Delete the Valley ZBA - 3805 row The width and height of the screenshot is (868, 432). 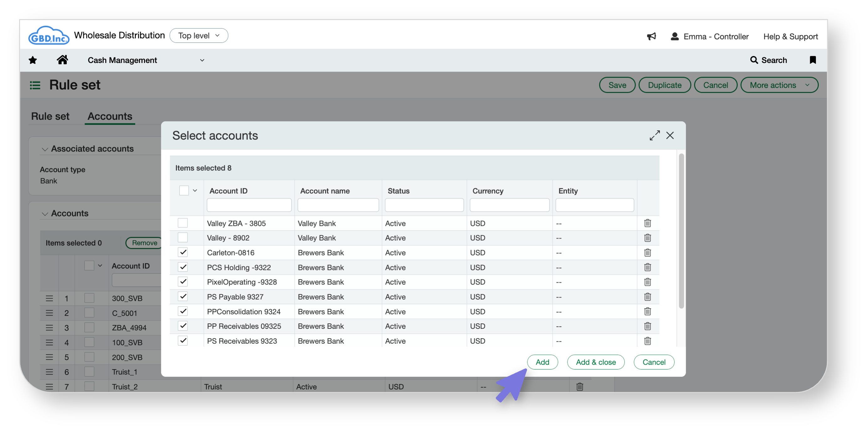click(647, 223)
